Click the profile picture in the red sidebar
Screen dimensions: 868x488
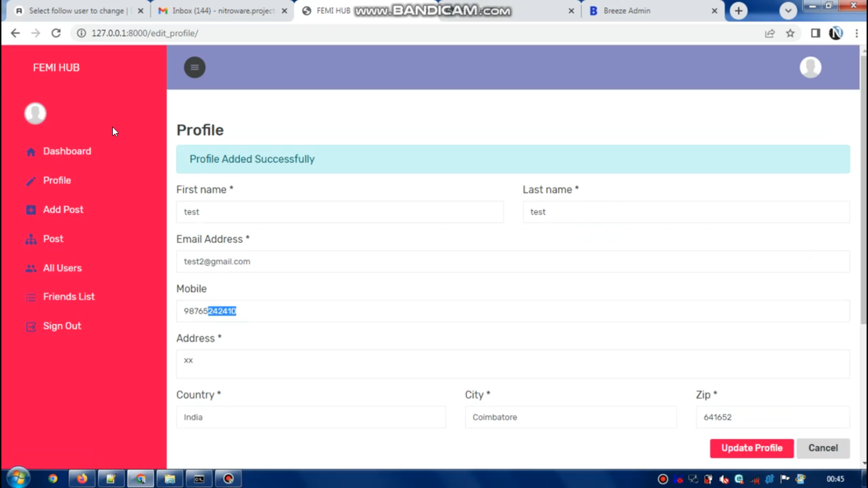coord(35,113)
